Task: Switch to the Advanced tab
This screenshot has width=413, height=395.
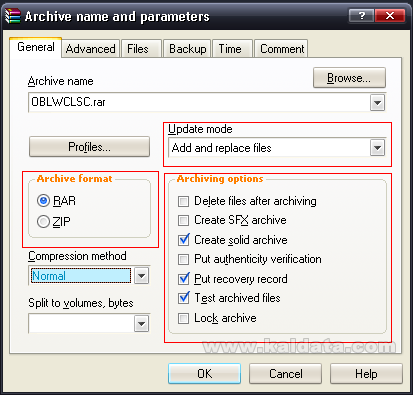Action: coord(91,49)
